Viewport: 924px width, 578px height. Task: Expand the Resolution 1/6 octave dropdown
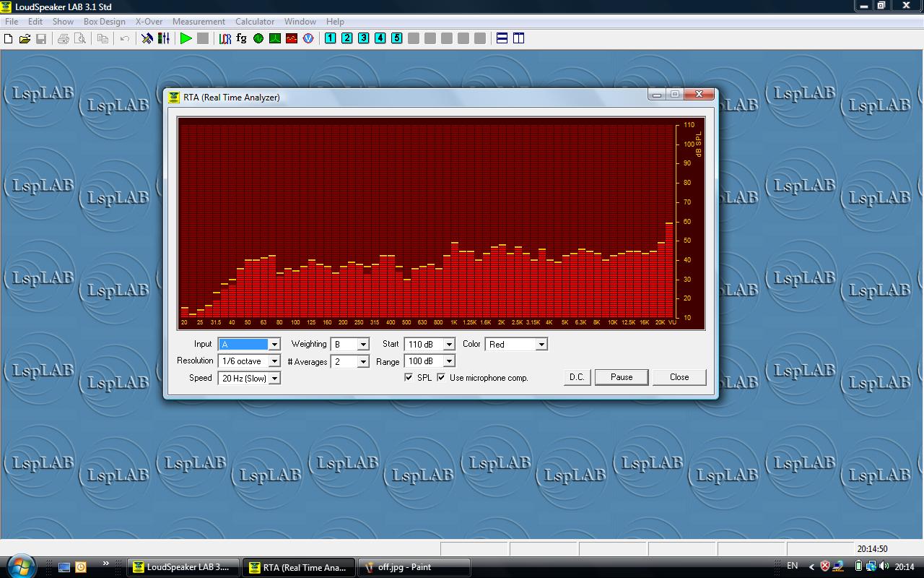[x=249, y=361]
